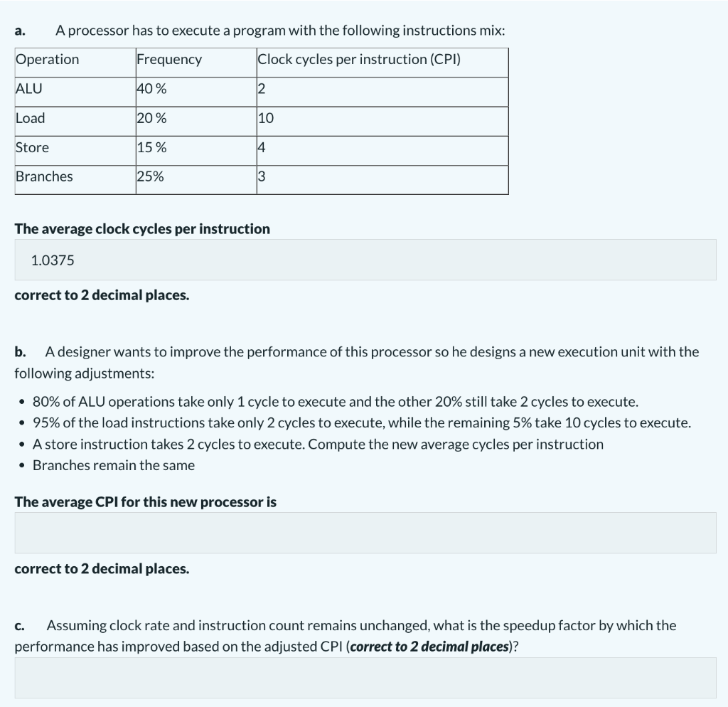Click the 'The average CPI for this new processor is' label
This screenshot has width=728, height=707.
(x=145, y=502)
